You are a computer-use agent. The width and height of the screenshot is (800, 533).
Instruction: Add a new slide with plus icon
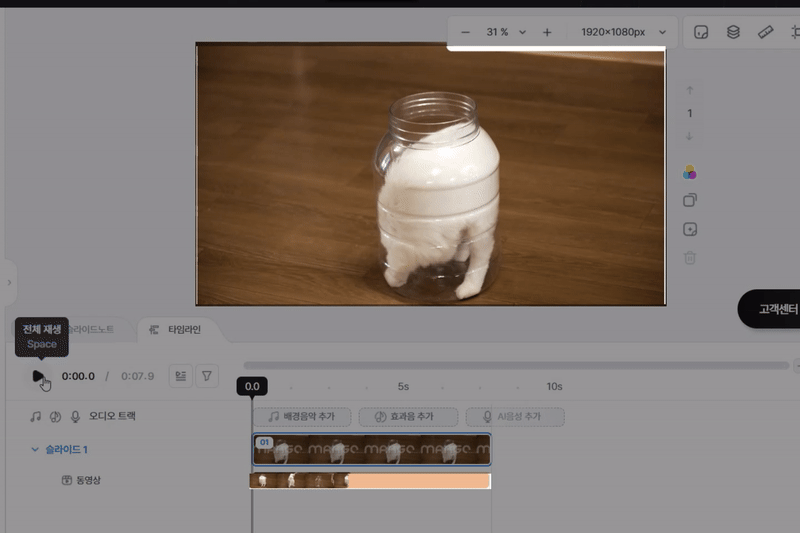pyautogui.click(x=689, y=229)
